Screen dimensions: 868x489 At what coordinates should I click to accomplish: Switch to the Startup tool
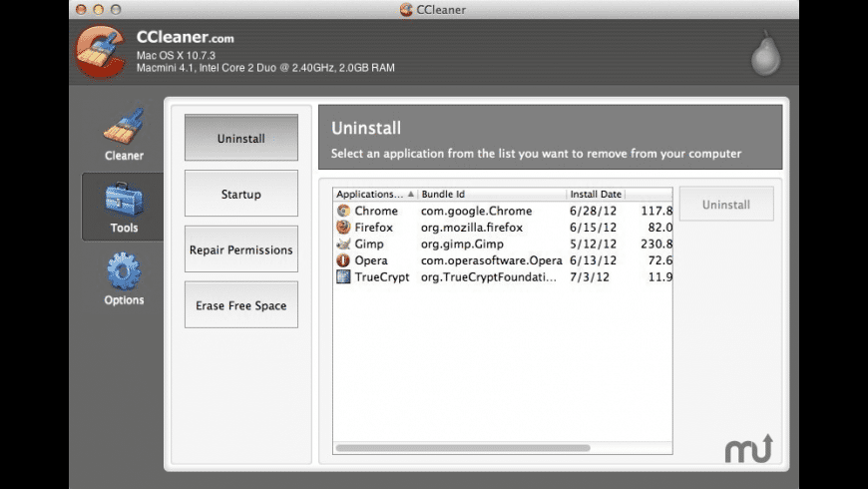240,194
